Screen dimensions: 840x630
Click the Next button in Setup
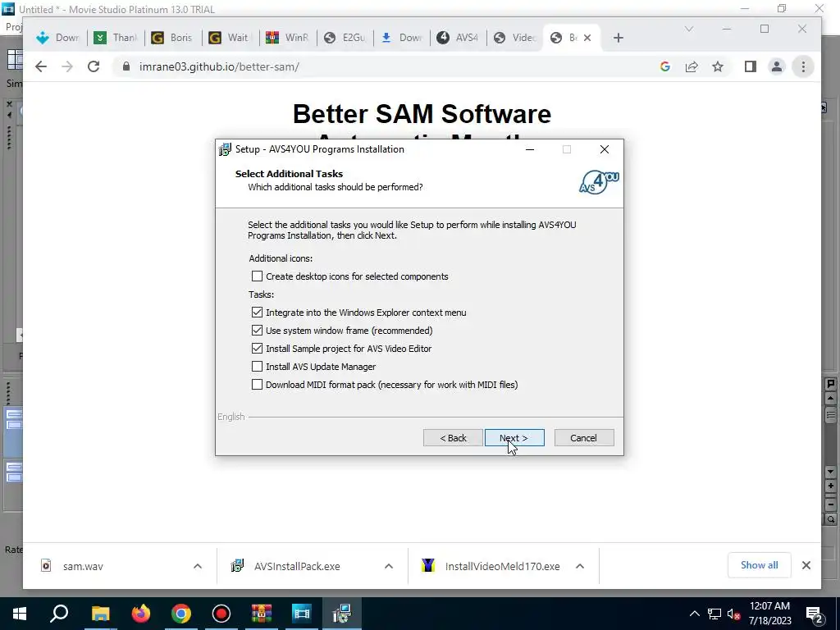point(514,438)
